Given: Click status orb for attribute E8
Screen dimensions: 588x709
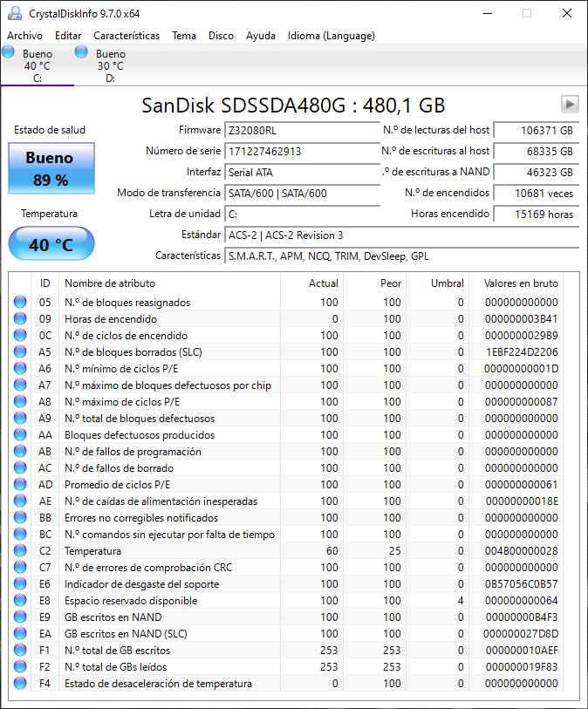Looking at the screenshot, I should coord(20,601).
